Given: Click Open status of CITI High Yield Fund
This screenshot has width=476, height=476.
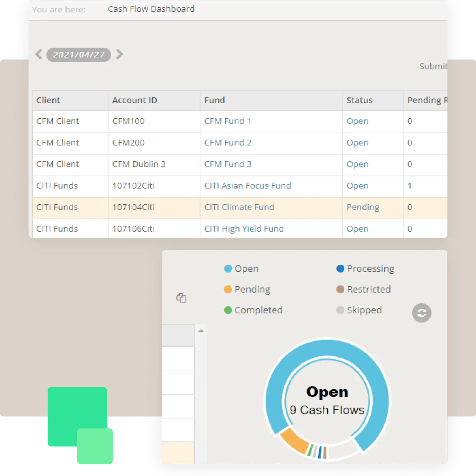Looking at the screenshot, I should (x=357, y=229).
